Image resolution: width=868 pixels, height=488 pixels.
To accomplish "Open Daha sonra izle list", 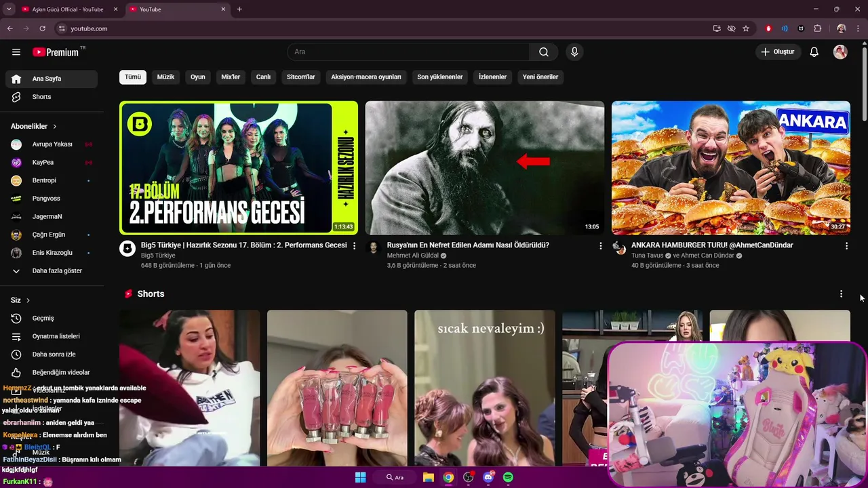I will tap(52, 354).
